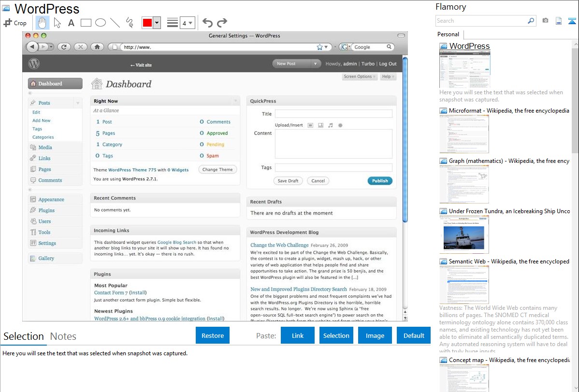Click the line style icon
Viewport: 579px width, 392px height.
pos(173,23)
